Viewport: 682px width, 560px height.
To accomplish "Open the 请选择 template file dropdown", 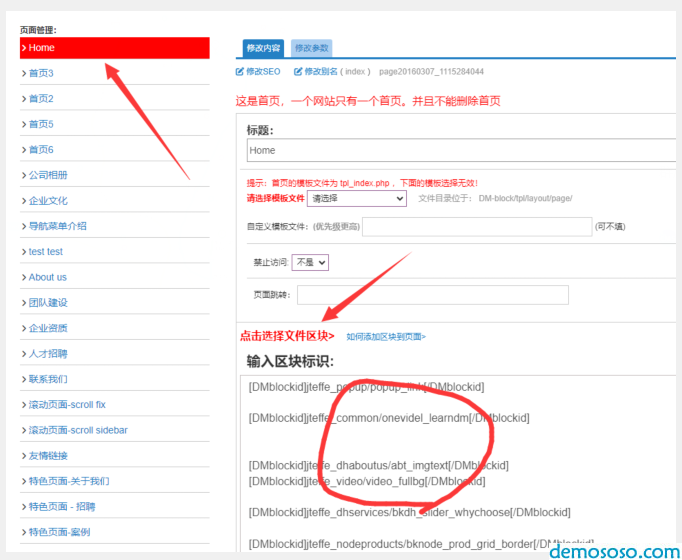I will click(x=357, y=199).
